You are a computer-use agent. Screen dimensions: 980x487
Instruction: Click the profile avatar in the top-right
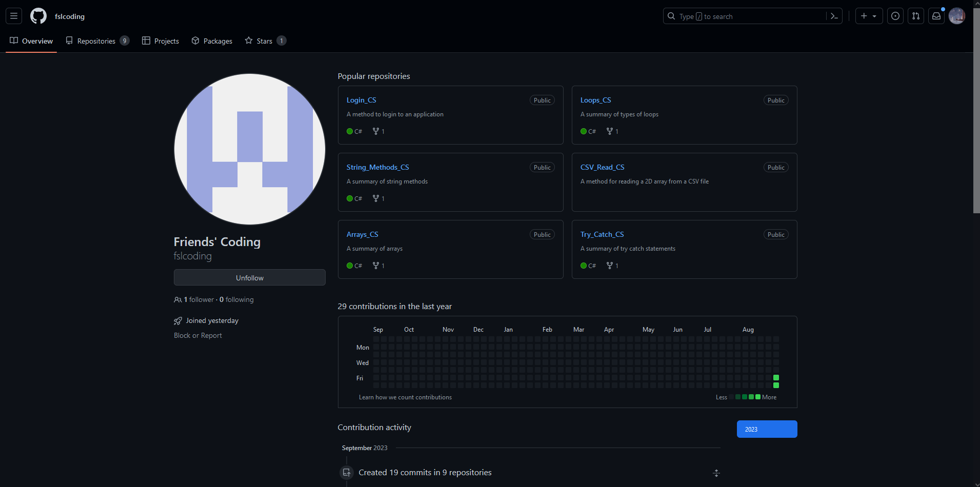[957, 16]
